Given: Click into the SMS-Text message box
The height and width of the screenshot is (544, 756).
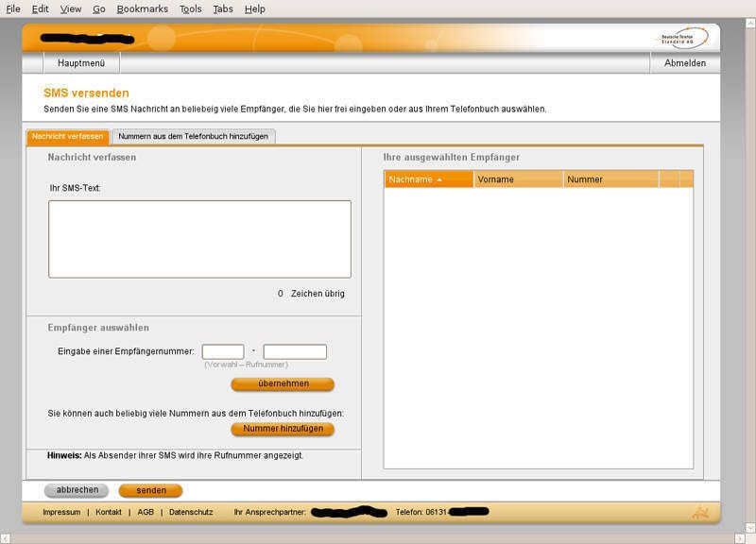Looking at the screenshot, I should (x=199, y=239).
